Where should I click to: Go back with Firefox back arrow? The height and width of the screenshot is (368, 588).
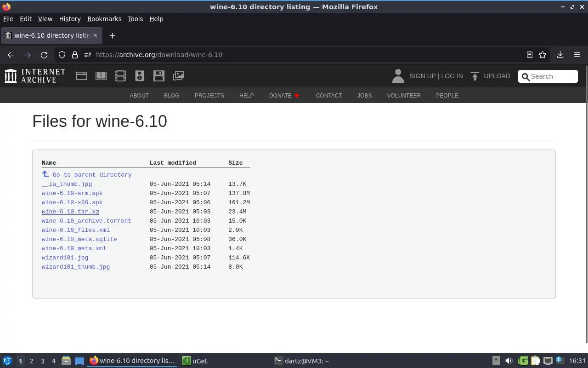tap(11, 55)
